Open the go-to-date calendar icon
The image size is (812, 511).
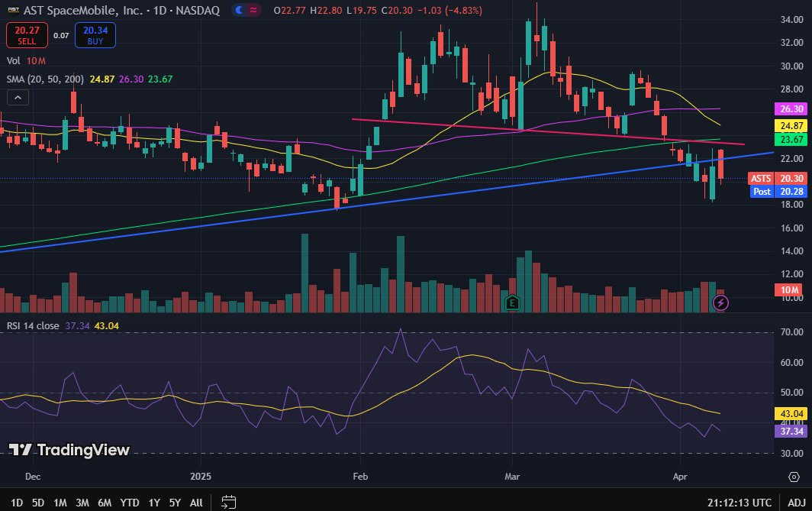pyautogui.click(x=228, y=502)
